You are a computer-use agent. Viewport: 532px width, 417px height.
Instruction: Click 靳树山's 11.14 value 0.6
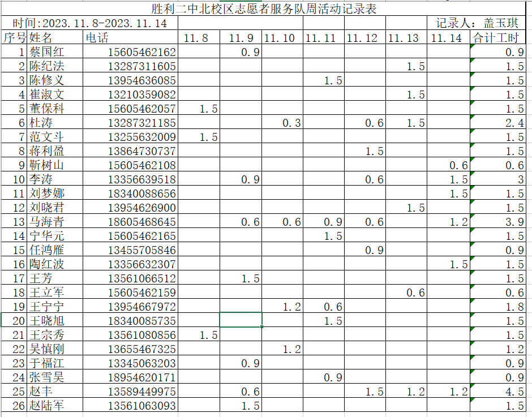coord(449,165)
